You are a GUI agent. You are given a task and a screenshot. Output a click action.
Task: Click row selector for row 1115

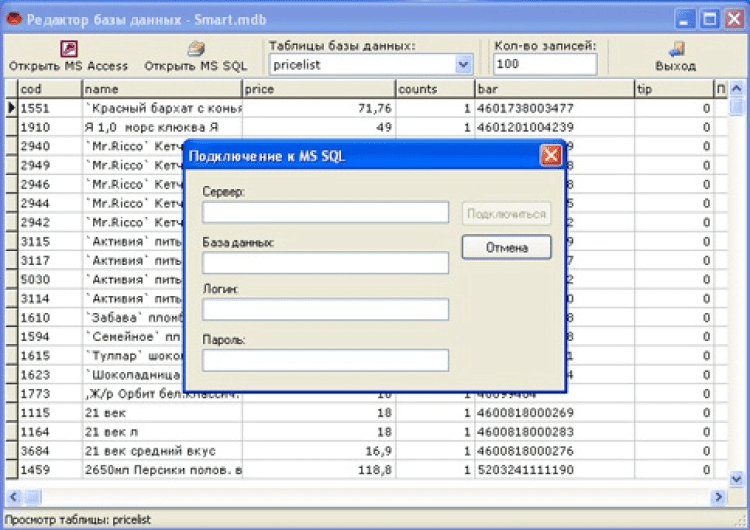click(11, 413)
